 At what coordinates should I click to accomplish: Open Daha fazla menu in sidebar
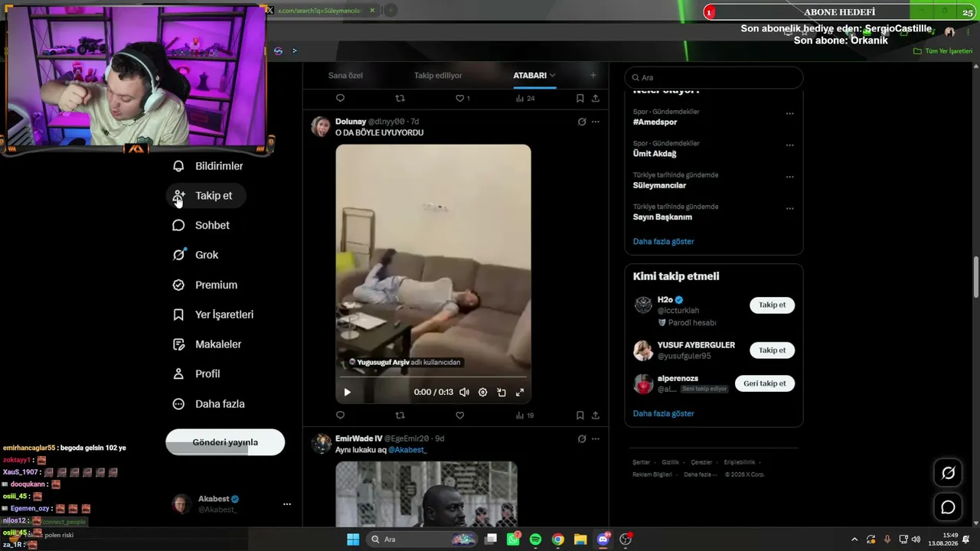[209, 404]
